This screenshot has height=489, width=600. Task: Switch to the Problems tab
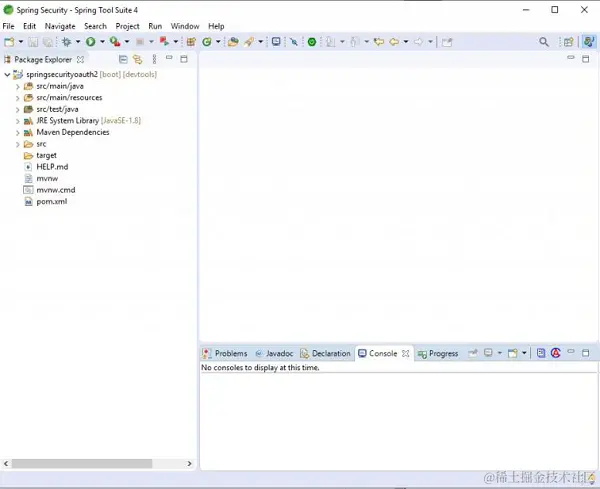225,354
